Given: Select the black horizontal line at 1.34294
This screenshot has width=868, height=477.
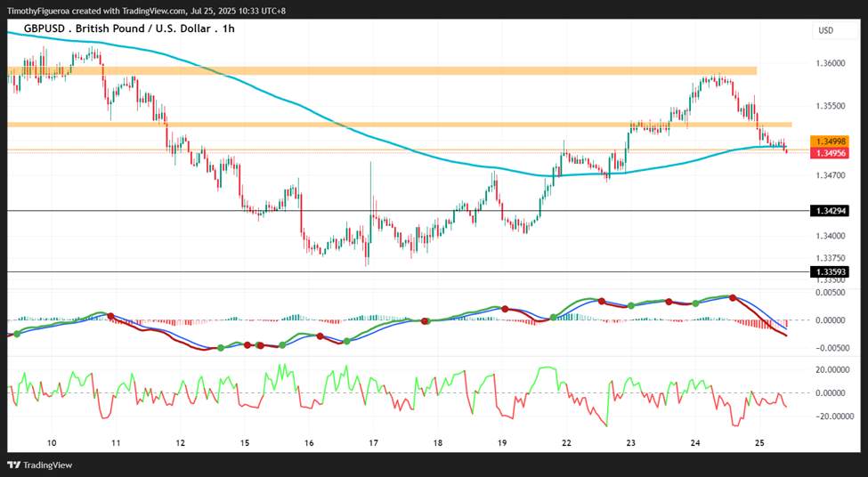Looking at the screenshot, I should click(408, 211).
